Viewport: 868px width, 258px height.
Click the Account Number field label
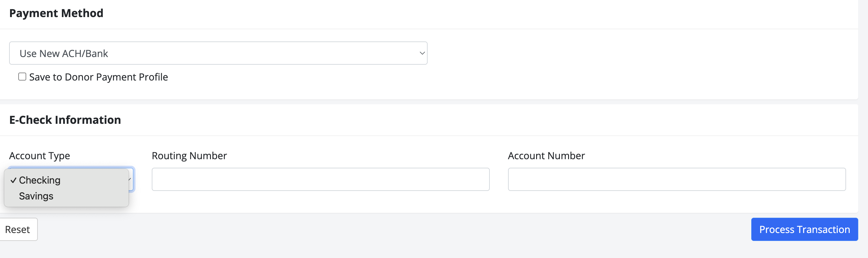tap(546, 156)
